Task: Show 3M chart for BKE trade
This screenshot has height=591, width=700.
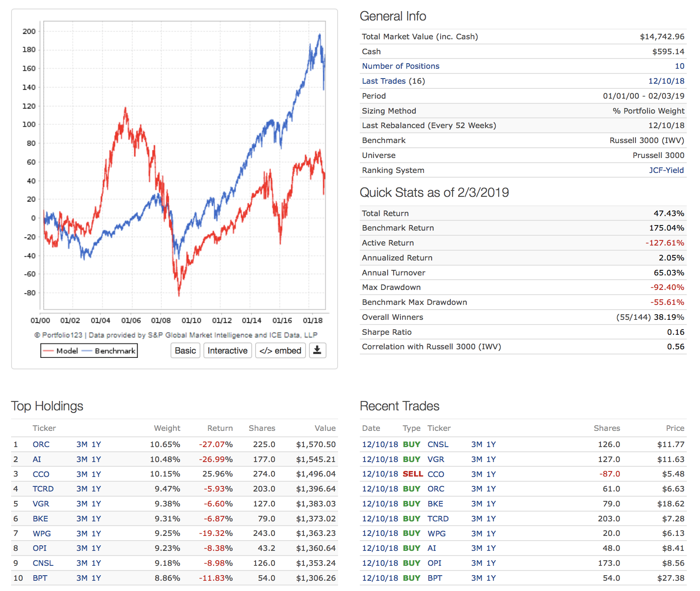Action: [x=476, y=504]
